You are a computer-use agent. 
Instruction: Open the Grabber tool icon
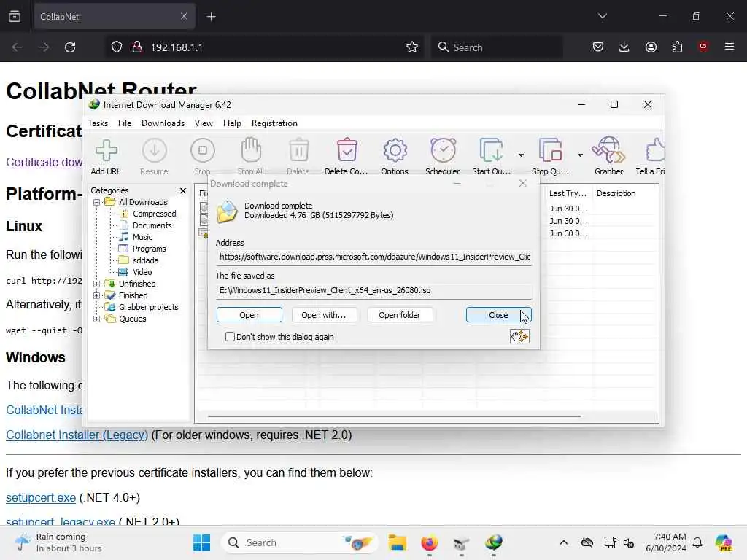pyautogui.click(x=609, y=156)
